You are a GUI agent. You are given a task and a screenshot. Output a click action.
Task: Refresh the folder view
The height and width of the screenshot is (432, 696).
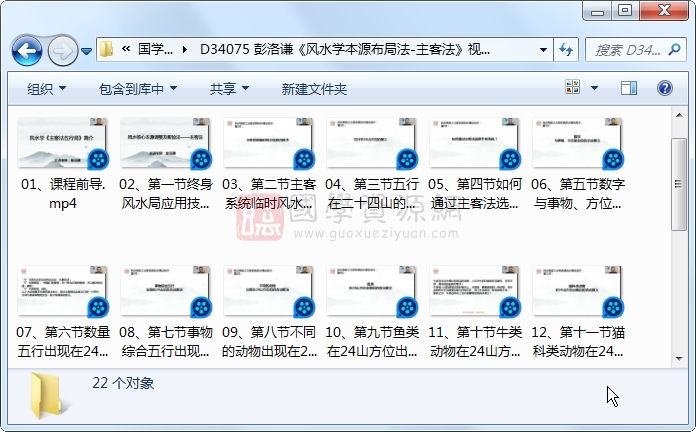point(566,49)
